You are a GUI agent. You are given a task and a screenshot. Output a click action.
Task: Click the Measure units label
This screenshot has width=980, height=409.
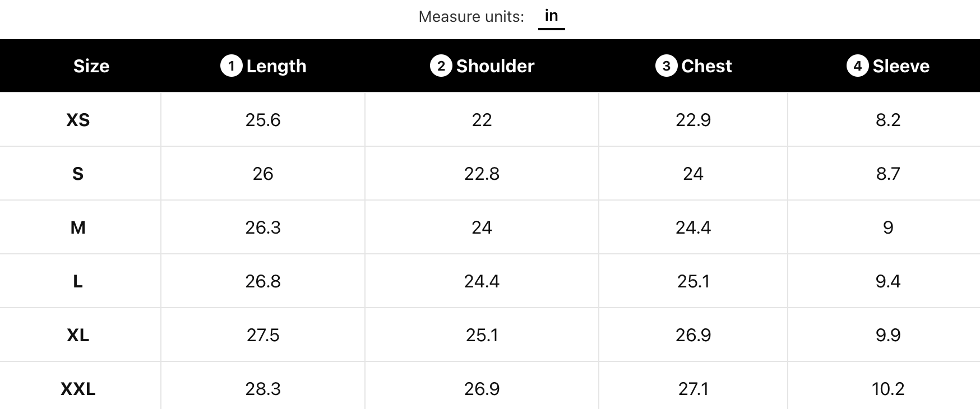(471, 17)
